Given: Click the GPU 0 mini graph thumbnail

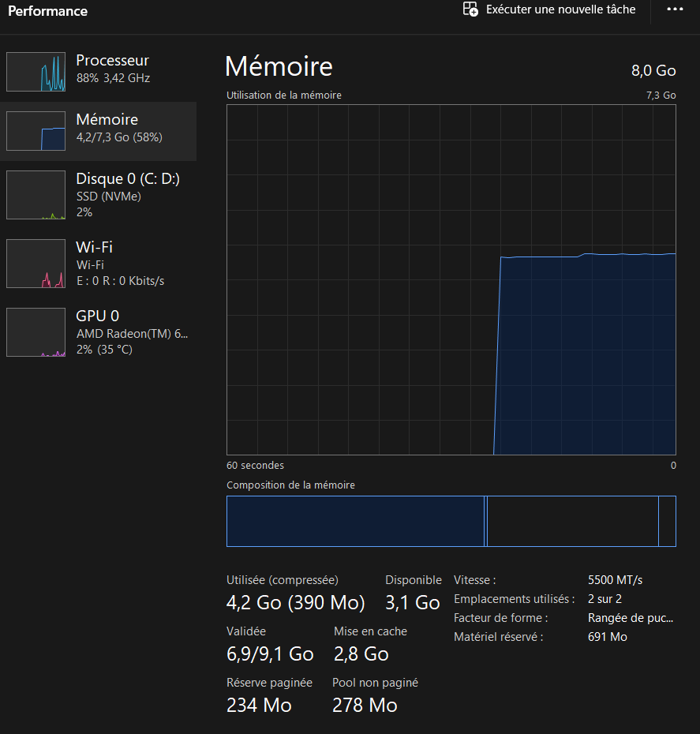Looking at the screenshot, I should pyautogui.click(x=36, y=332).
